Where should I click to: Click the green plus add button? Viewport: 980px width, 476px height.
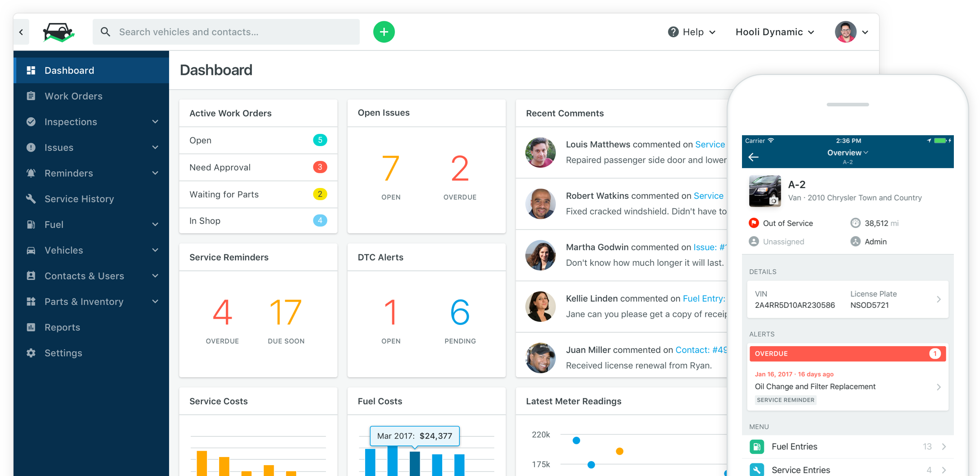pyautogui.click(x=384, y=32)
